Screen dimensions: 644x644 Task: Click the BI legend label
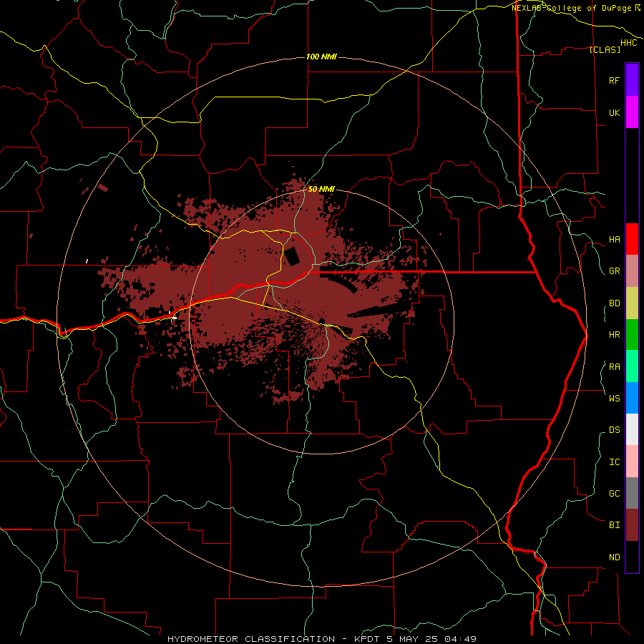point(614,525)
